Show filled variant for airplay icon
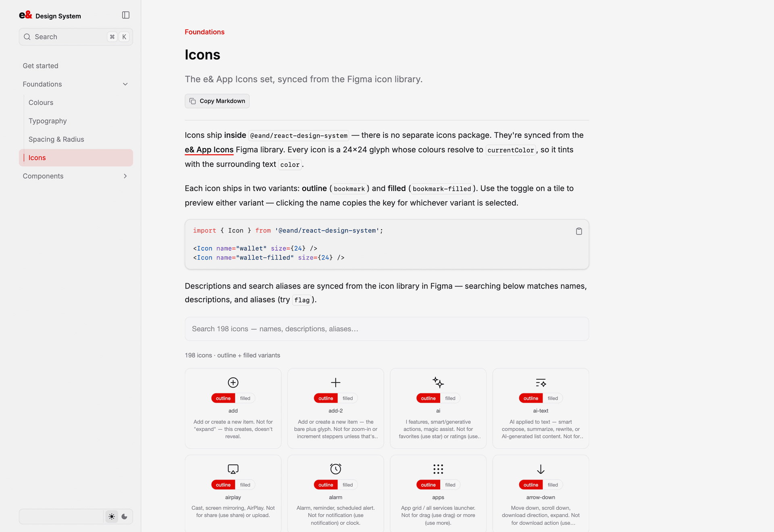This screenshot has height=532, width=774. click(245, 485)
